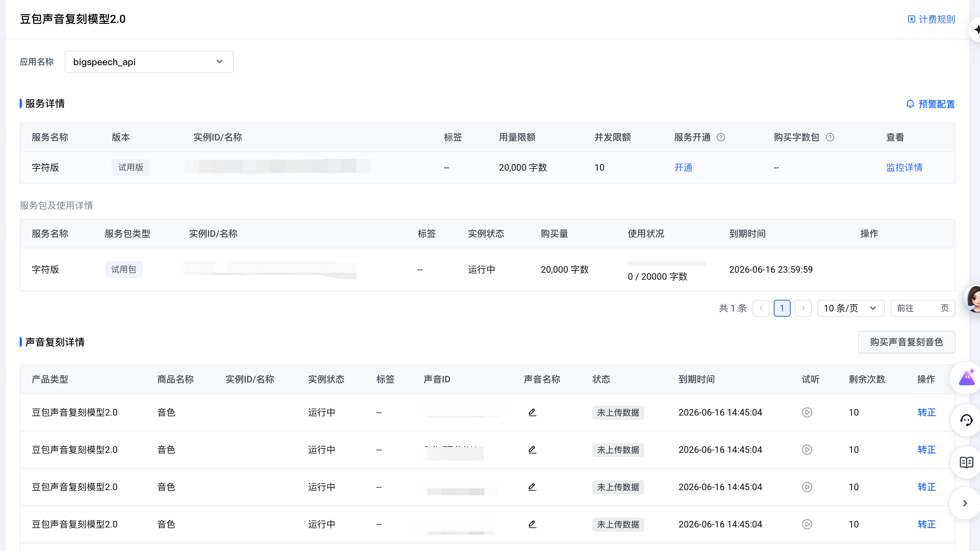980x551 pixels.
Task: Click 购买声音复刻音色 button
Action: [906, 342]
